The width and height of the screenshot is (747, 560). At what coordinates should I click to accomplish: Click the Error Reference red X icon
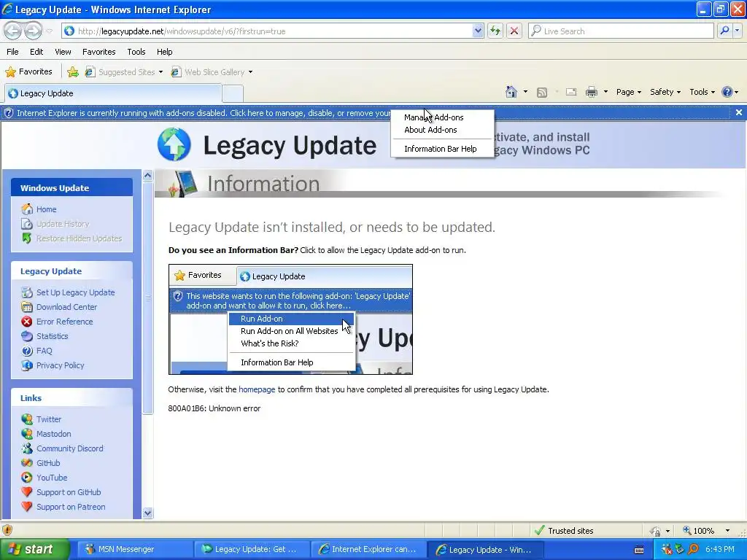click(27, 322)
